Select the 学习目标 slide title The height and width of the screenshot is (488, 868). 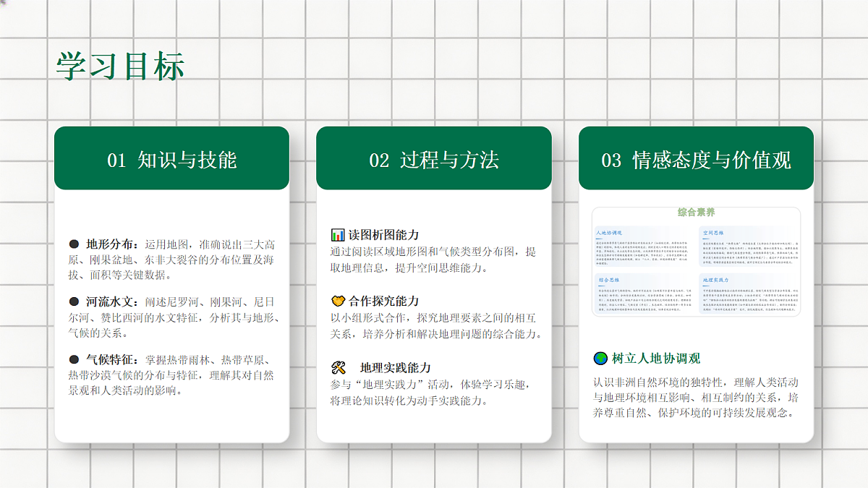(120, 66)
